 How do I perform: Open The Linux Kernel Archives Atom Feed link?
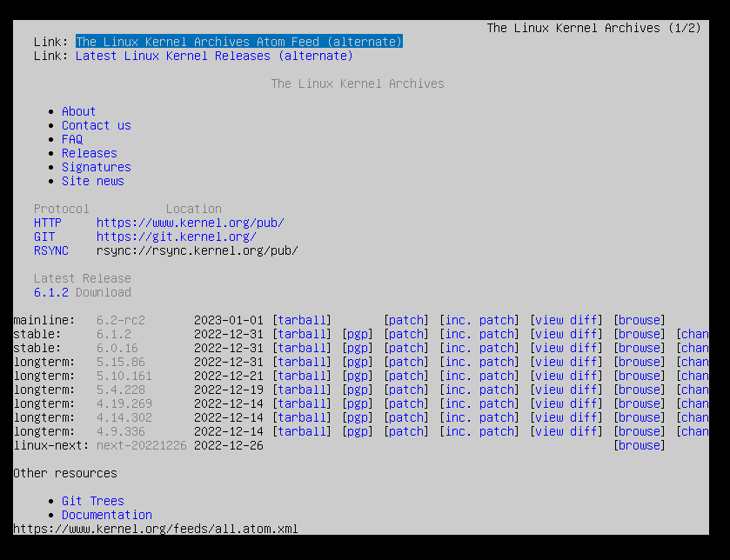click(239, 42)
